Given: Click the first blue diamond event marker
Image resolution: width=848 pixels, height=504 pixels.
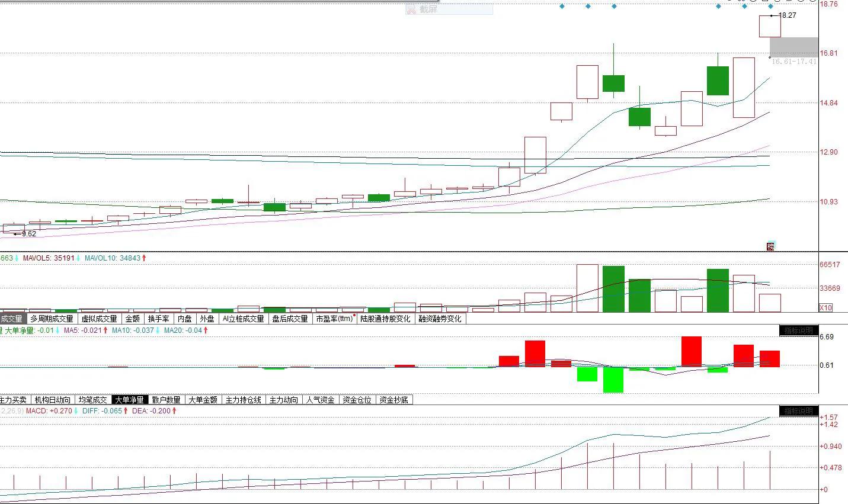Looking at the screenshot, I should click(x=562, y=7).
